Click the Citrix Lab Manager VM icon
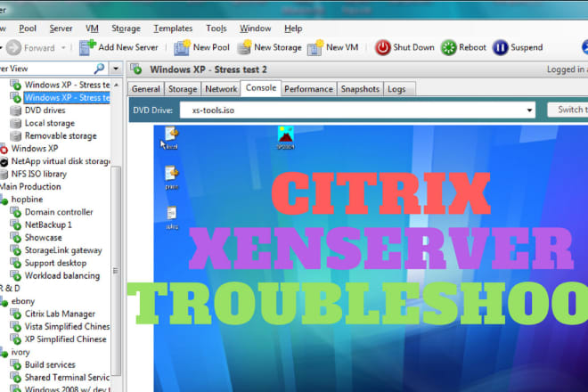 pos(15,314)
